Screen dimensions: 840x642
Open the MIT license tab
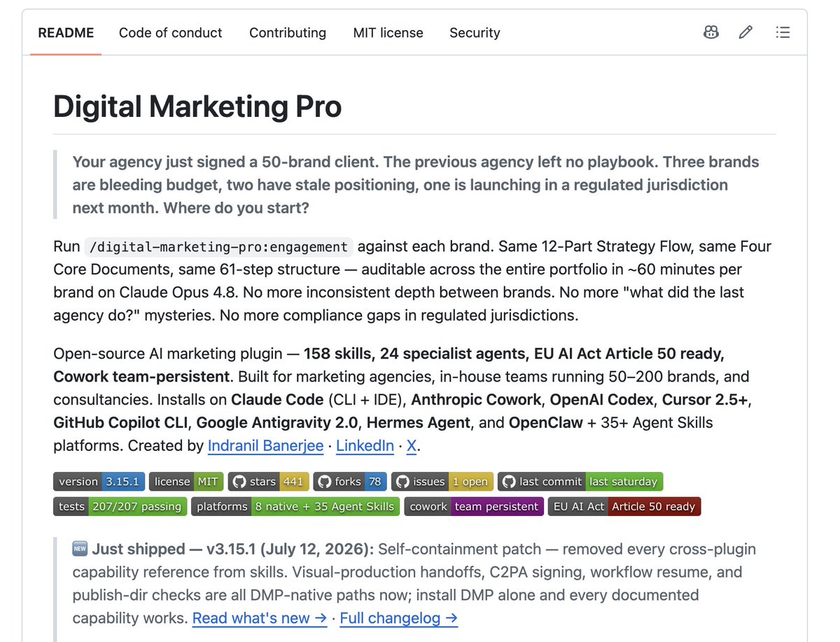coord(388,33)
